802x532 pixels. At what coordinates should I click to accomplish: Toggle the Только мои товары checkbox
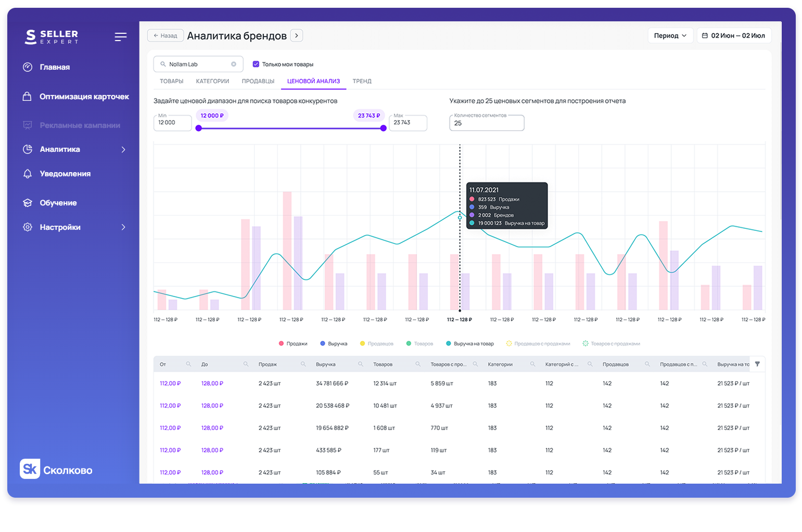pyautogui.click(x=256, y=64)
